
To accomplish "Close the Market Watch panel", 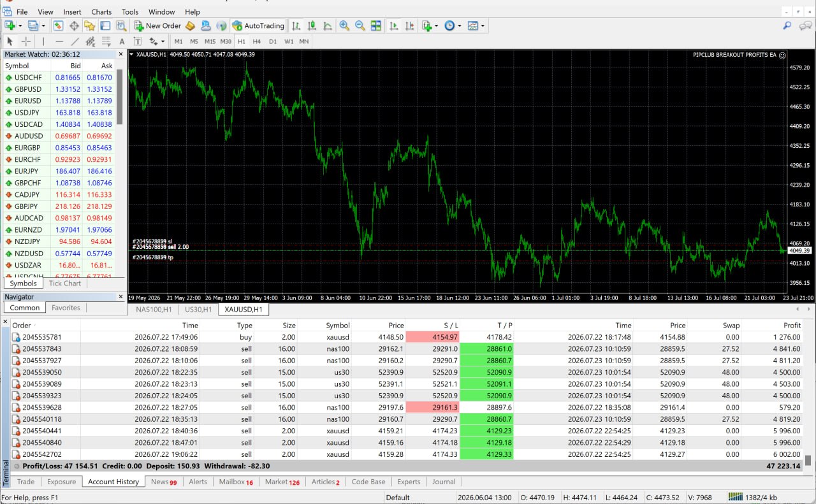I will pyautogui.click(x=120, y=54).
